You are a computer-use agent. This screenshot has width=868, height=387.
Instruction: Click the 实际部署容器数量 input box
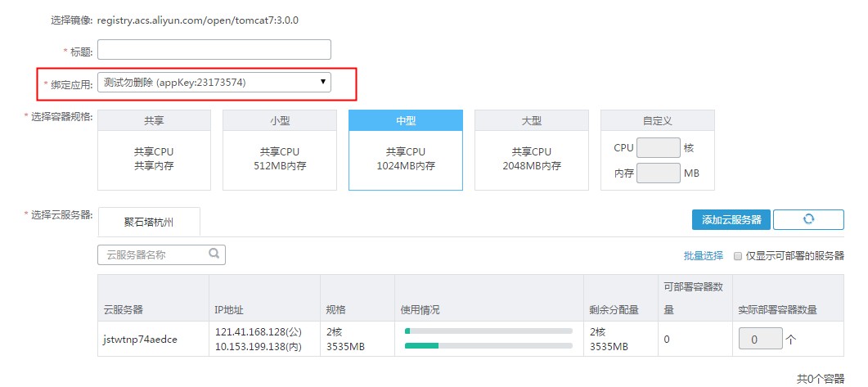point(760,339)
